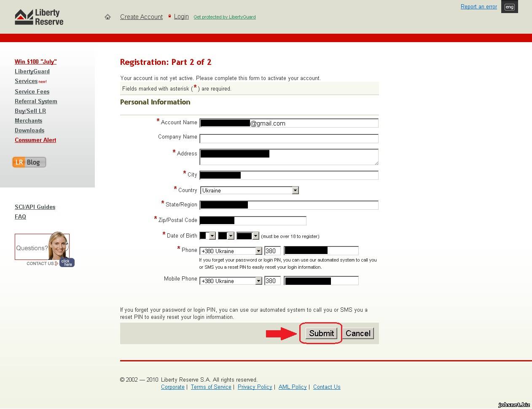The image size is (532, 409).
Task: Open the Report an error link
Action: [x=479, y=7]
